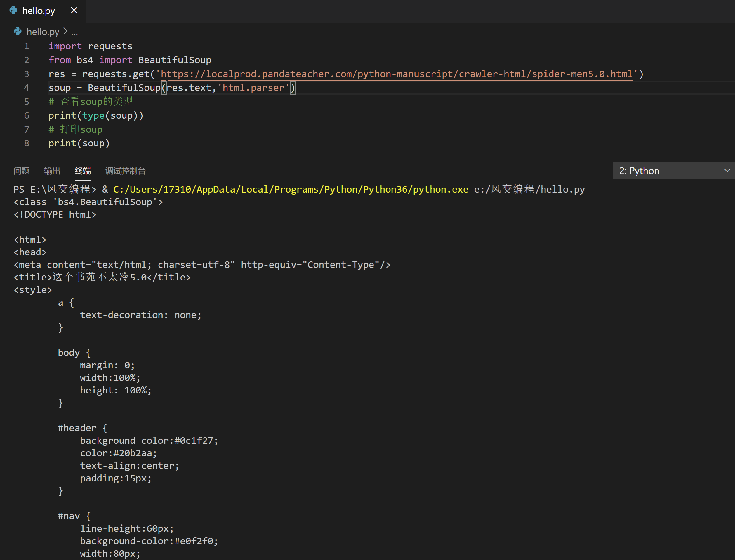Click line number 4 in the gutter
Viewport: 735px width, 560px height.
pyautogui.click(x=27, y=88)
